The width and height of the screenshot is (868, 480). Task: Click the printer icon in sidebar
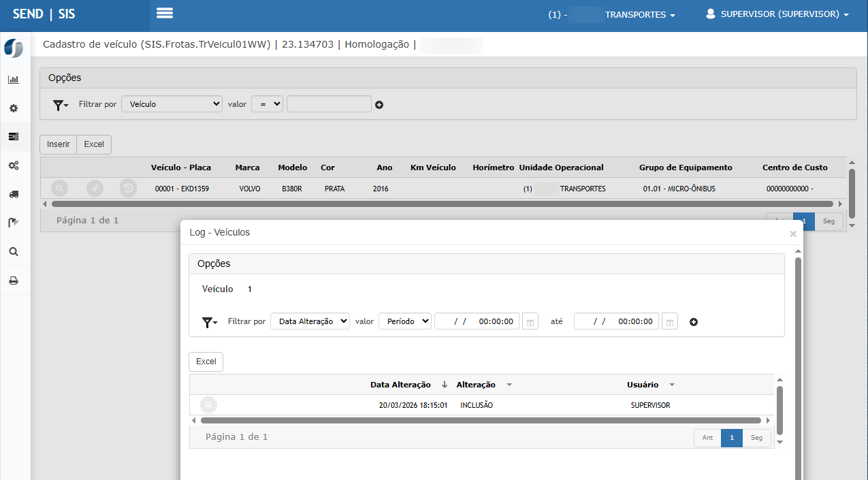pyautogui.click(x=14, y=281)
